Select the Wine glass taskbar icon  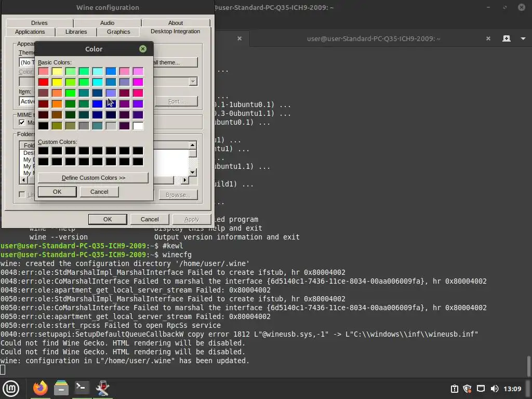(x=102, y=388)
